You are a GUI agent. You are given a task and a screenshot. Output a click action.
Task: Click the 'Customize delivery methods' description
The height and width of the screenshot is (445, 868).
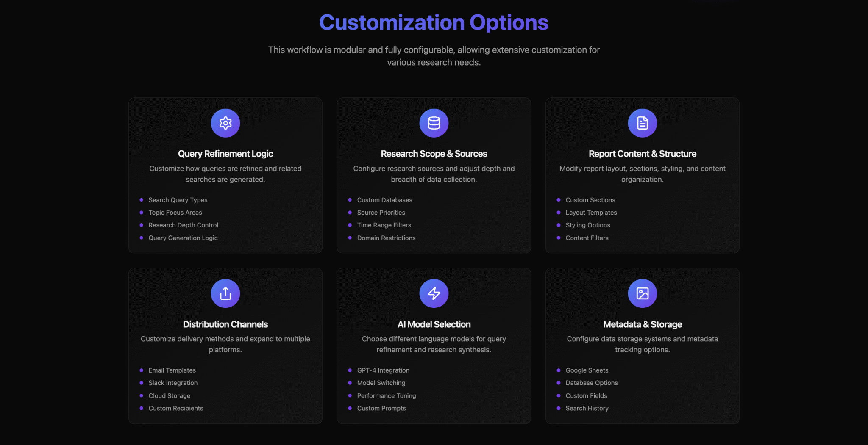[225, 344]
